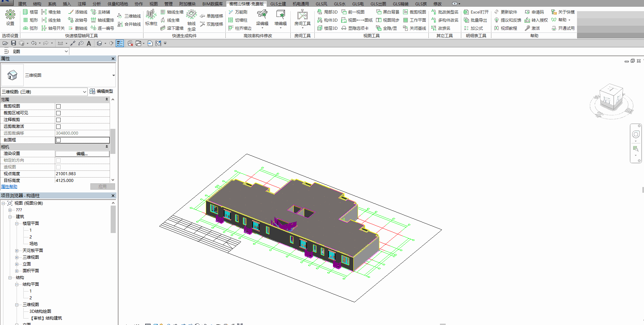Expand the 立面 node under 建筑
Viewport: 644px width, 325px height.
[x=17, y=264]
